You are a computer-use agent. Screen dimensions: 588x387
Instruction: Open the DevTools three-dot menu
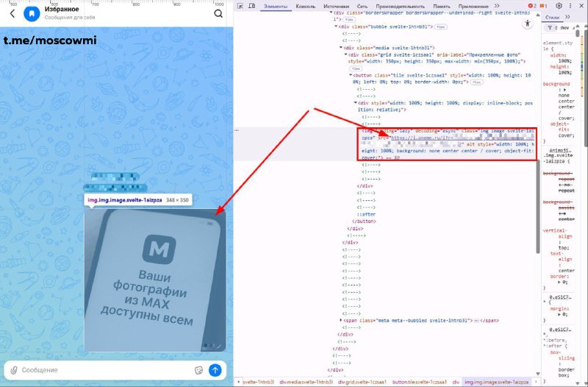(x=570, y=6)
